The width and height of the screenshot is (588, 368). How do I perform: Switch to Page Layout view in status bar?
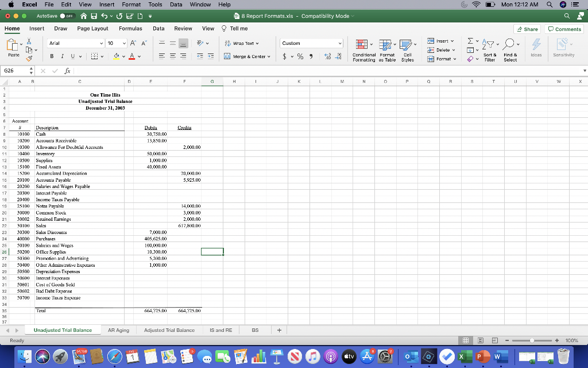(481, 340)
